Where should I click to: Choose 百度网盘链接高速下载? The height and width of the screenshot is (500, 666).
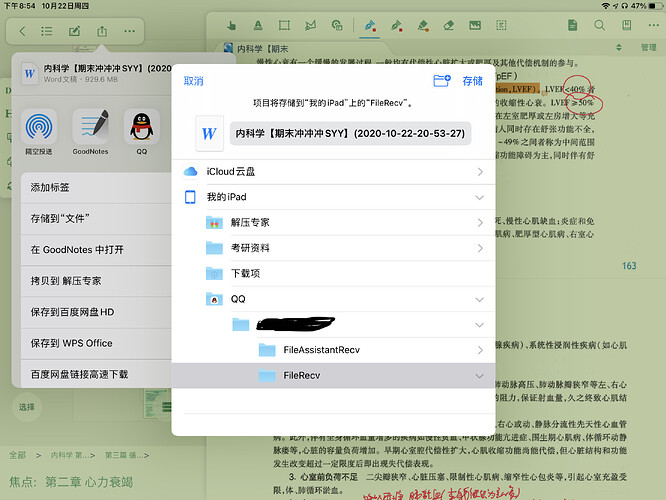96,374
